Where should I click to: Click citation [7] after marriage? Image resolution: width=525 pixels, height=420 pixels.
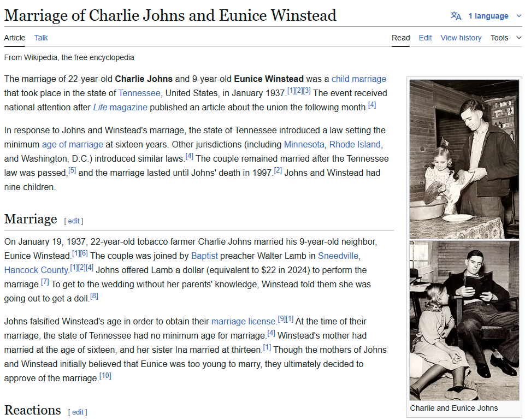point(45,282)
